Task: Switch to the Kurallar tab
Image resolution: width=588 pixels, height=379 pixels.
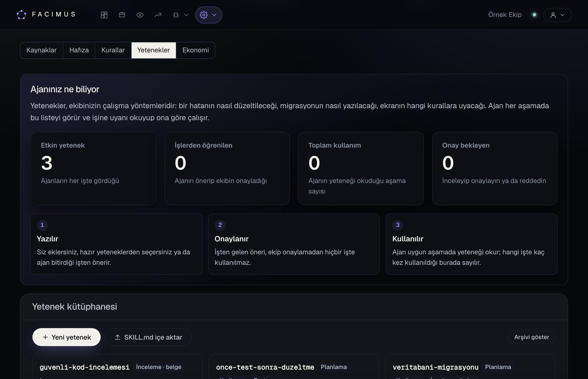Action: 113,50
